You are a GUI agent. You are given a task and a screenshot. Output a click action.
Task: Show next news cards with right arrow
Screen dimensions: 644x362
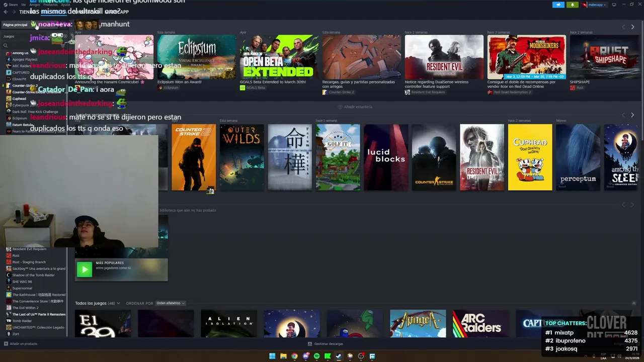tap(632, 27)
